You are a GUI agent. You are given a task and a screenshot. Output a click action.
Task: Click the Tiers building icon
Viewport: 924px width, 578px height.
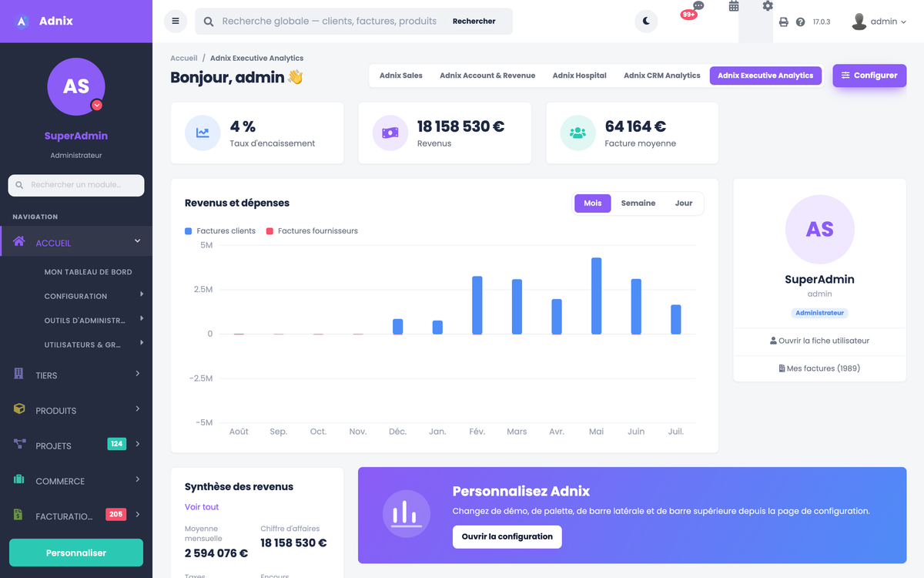(19, 374)
